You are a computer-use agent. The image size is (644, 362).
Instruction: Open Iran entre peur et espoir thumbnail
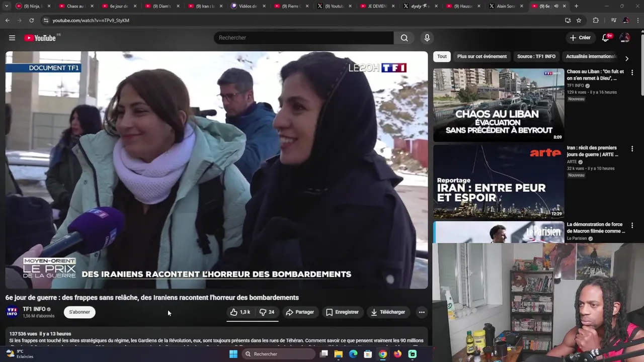coord(499,182)
